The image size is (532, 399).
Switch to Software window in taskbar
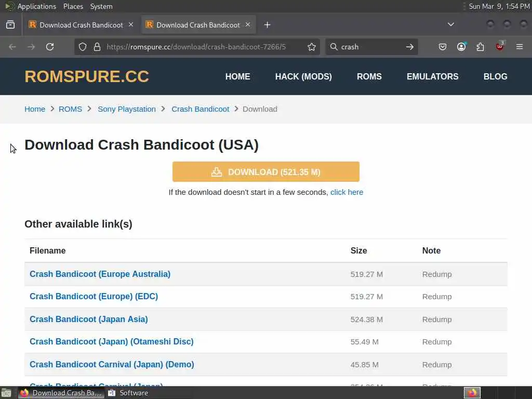[x=128, y=393]
